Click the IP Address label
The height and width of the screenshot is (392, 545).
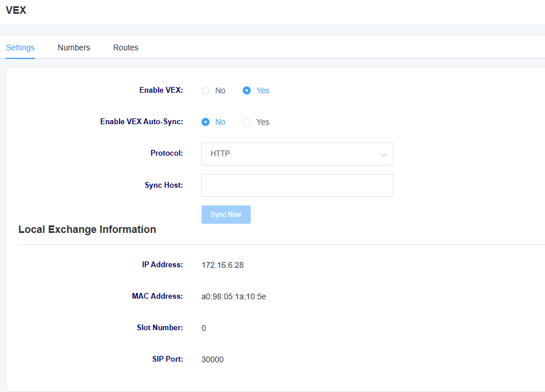point(163,264)
